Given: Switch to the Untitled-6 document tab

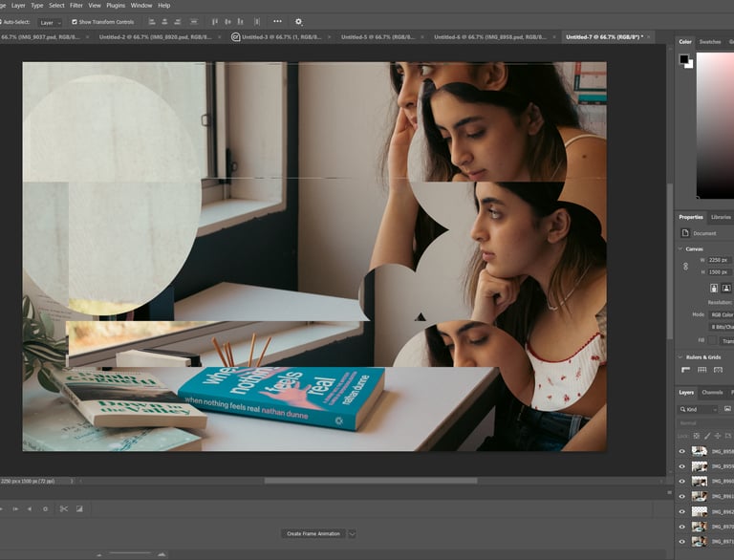Looking at the screenshot, I should point(489,36).
